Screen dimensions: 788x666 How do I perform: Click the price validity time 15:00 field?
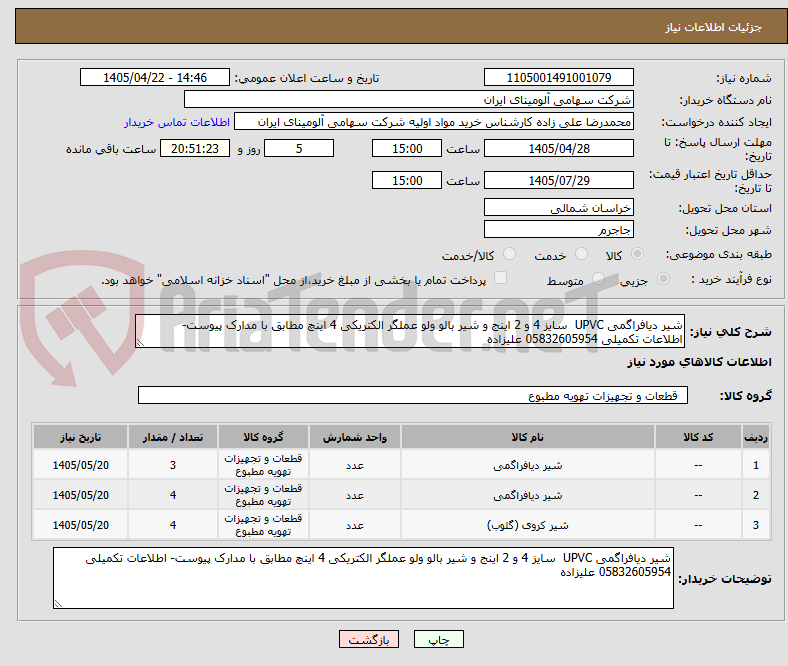pos(407,180)
